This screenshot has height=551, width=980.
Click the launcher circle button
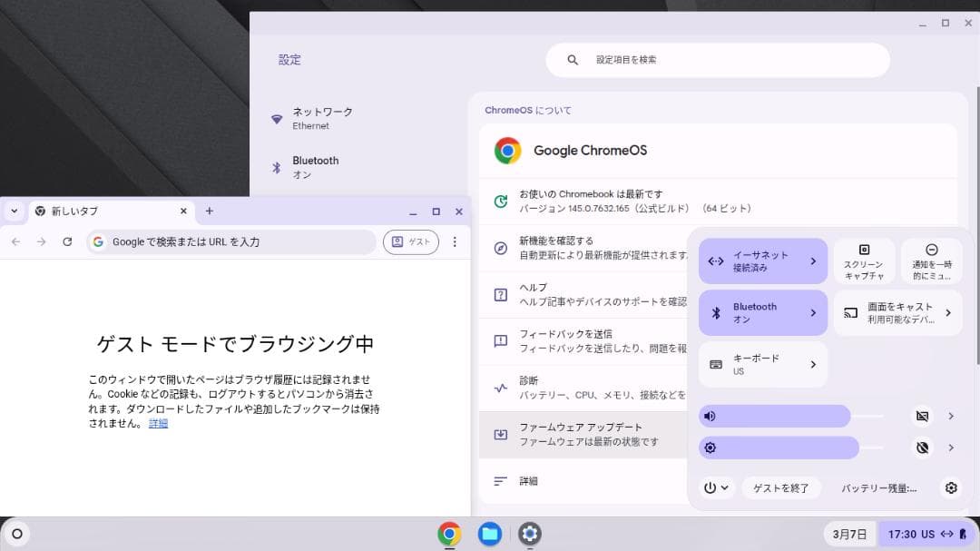17,534
